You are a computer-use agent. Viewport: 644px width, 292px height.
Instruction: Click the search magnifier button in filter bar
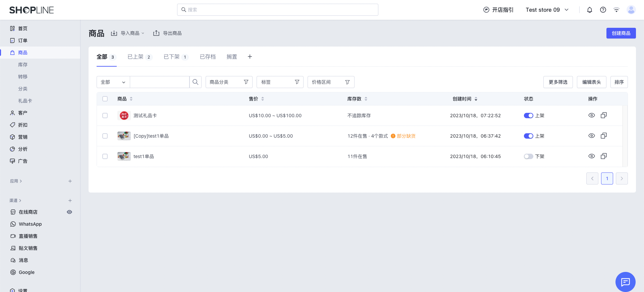[195, 82]
